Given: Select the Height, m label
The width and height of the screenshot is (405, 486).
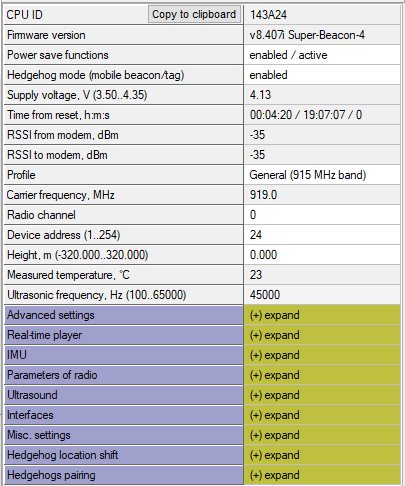Looking at the screenshot, I should click(x=78, y=255).
